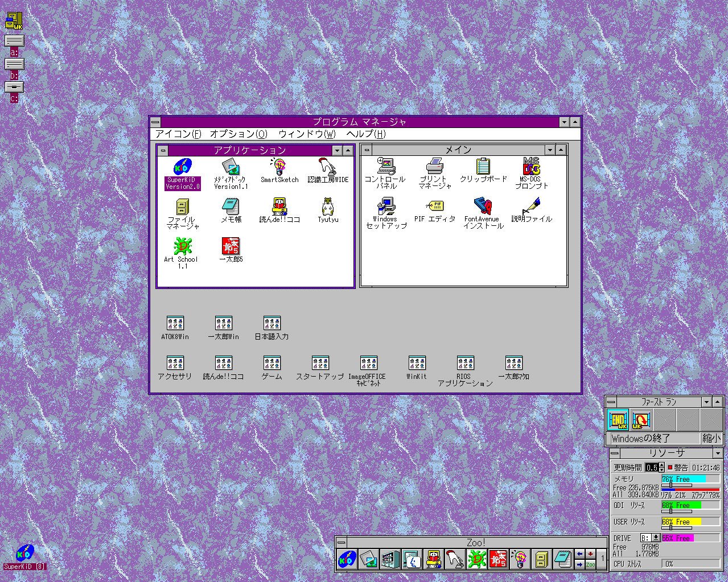
Task: Click the lightbulb SmartSketch icon in Zoo!
Action: click(520, 559)
